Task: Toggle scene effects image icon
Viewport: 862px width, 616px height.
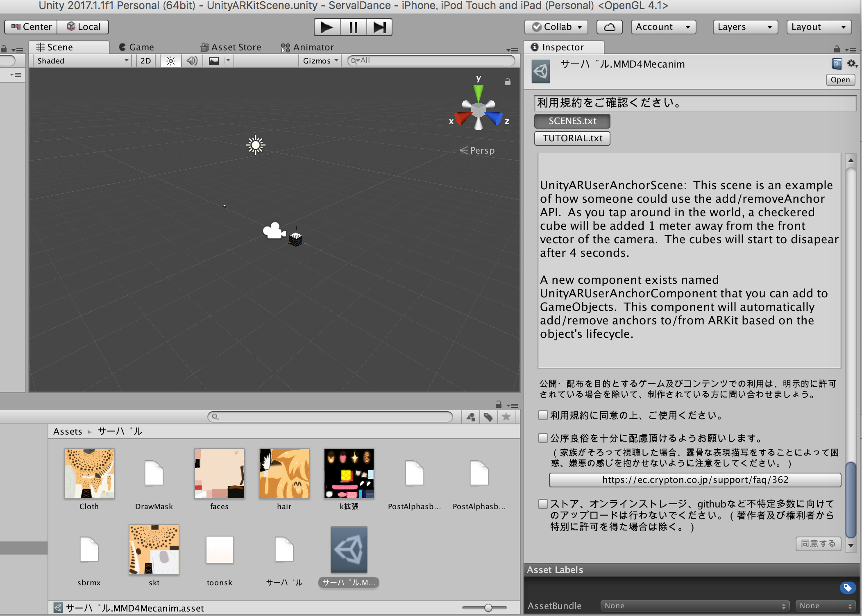Action: [213, 61]
